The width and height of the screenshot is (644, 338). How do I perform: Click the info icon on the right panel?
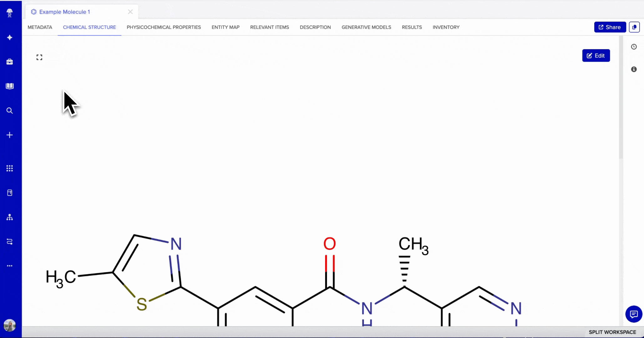[634, 69]
